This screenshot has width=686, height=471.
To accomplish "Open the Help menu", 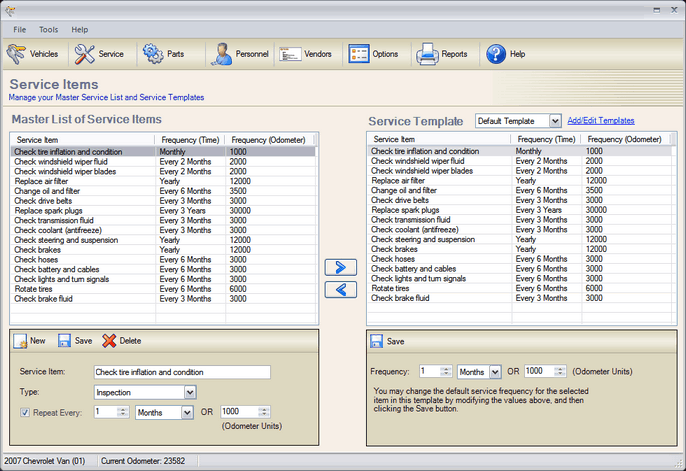I will (80, 30).
